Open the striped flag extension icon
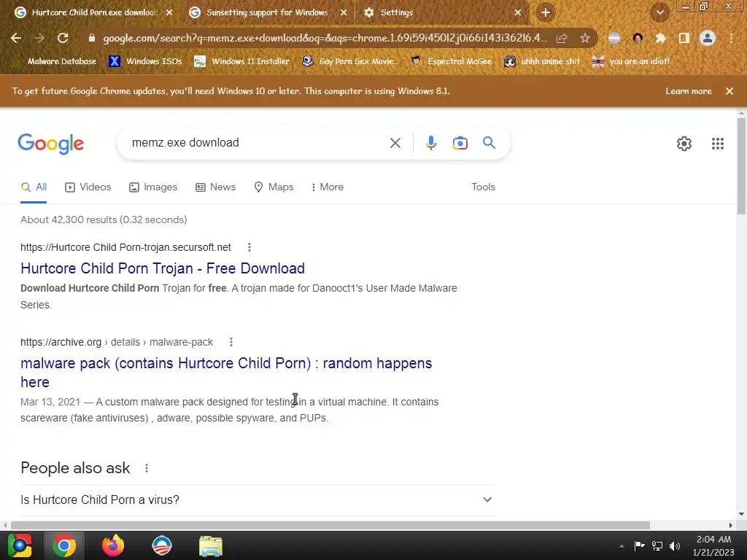This screenshot has height=560, width=747. [614, 38]
